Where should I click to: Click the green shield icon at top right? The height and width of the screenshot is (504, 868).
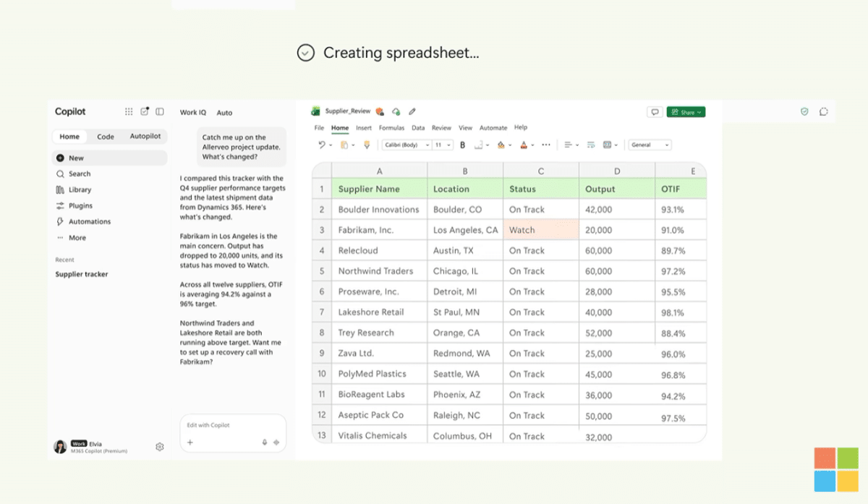pos(804,111)
